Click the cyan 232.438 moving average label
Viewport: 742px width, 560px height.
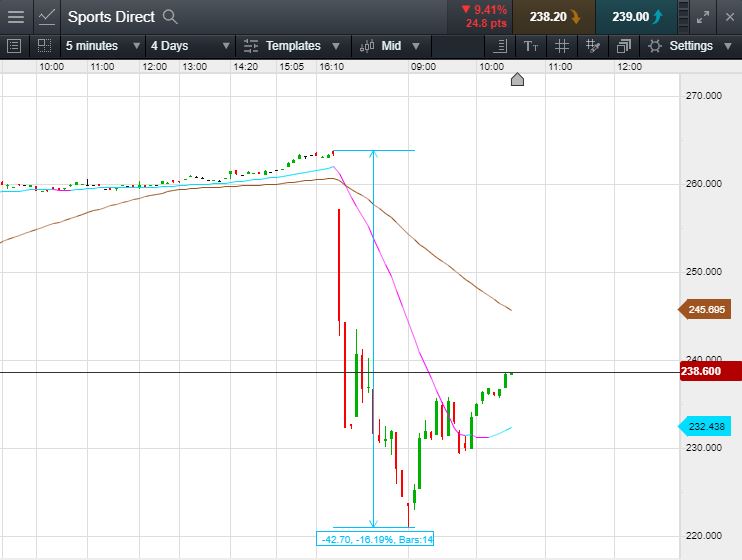(x=705, y=427)
